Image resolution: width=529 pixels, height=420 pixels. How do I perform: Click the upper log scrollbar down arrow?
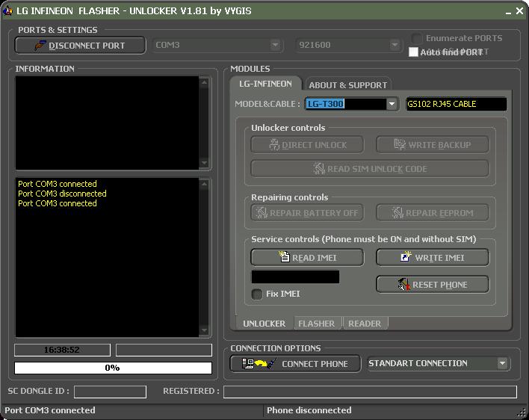[x=204, y=163]
